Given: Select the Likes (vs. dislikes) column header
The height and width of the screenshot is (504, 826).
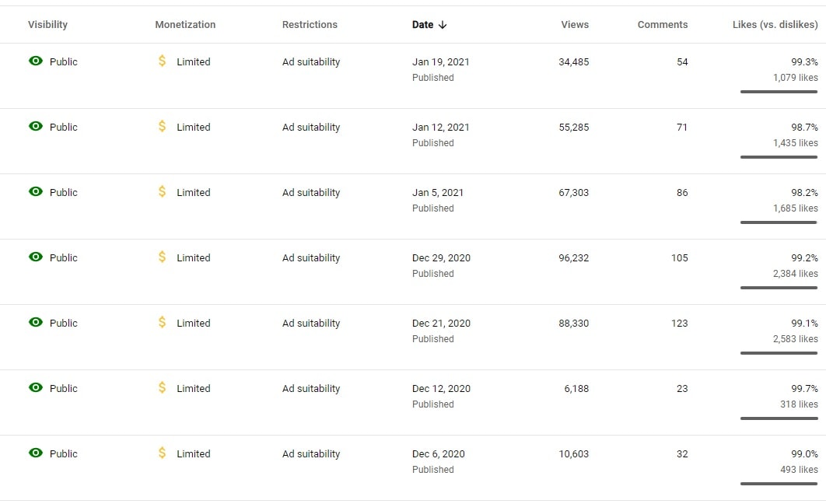Looking at the screenshot, I should coord(775,25).
